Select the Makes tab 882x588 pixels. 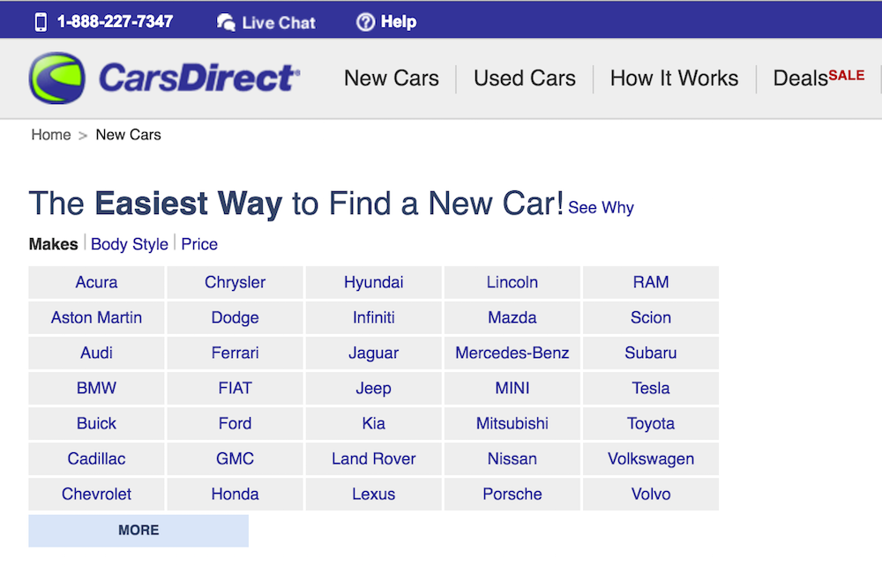pyautogui.click(x=54, y=244)
